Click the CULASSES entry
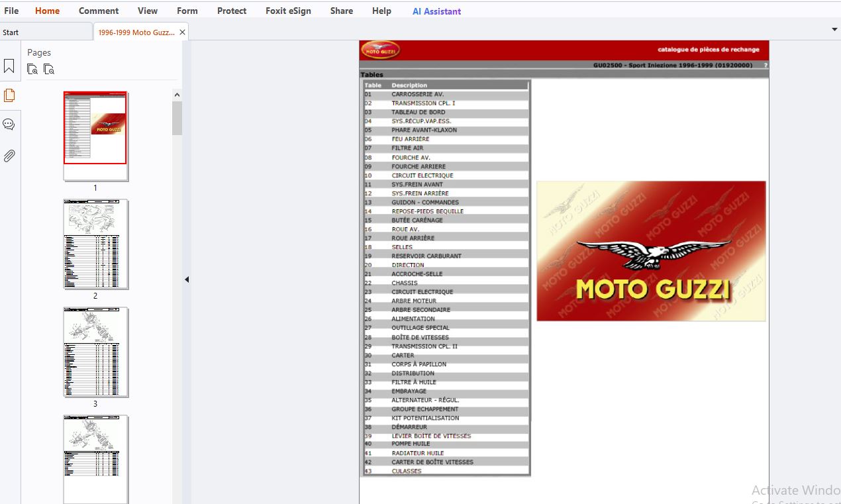 [406, 472]
